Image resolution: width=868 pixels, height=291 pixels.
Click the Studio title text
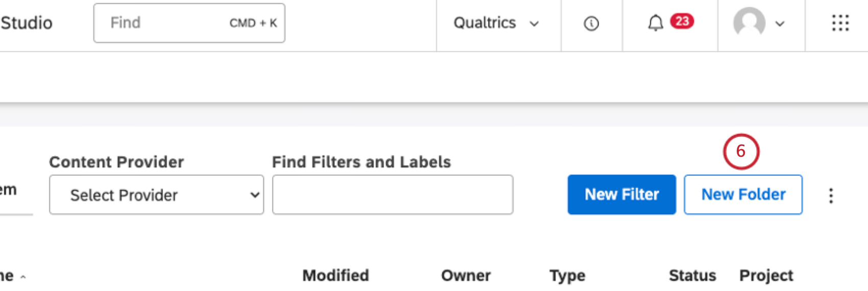pos(27,23)
